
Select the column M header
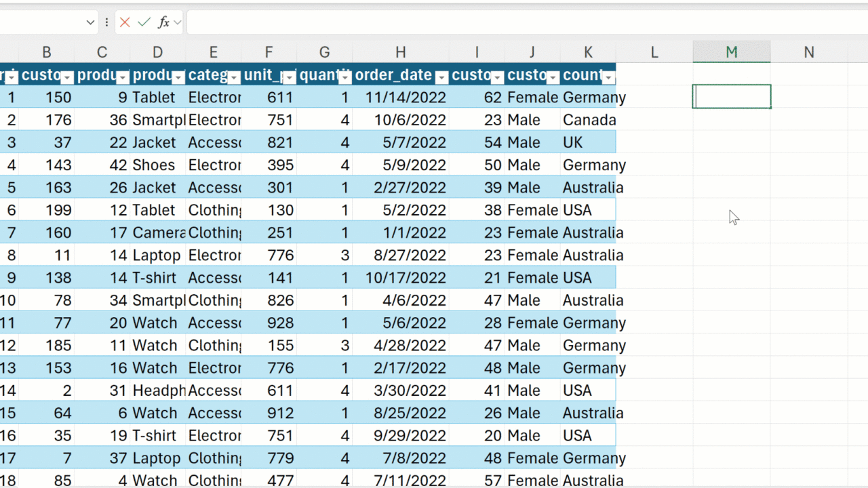[x=731, y=52]
